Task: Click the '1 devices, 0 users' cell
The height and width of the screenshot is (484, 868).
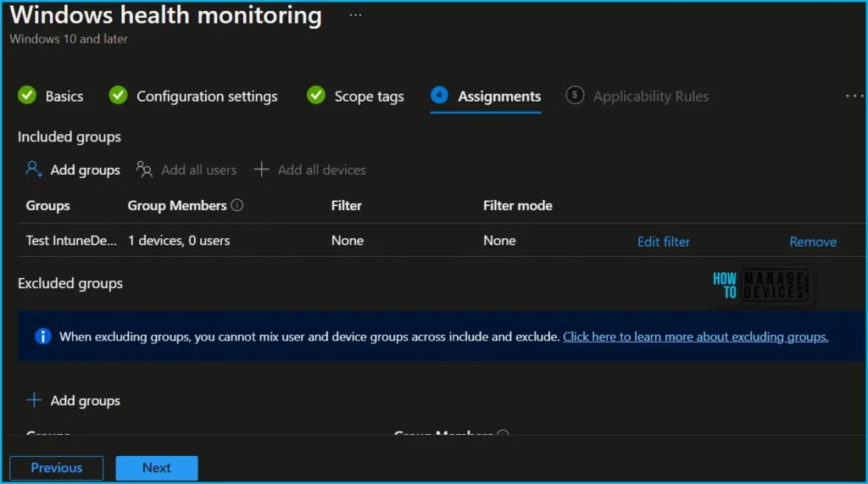Action: click(179, 241)
